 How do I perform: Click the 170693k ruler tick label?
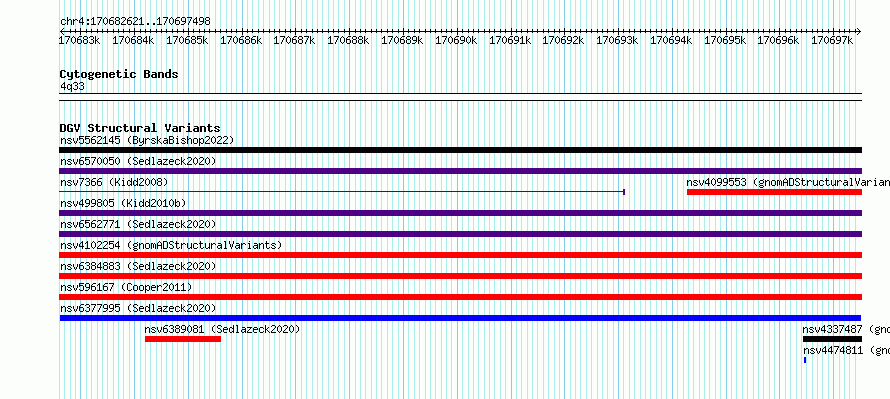[617, 40]
